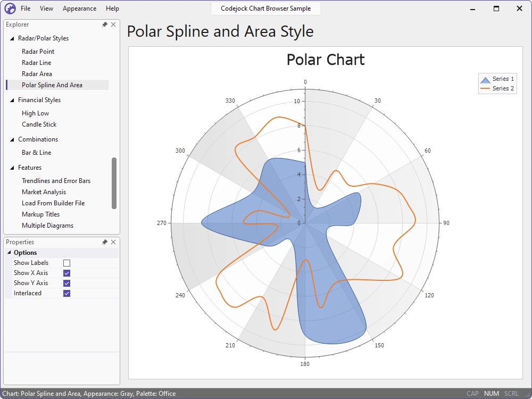Click the 120 degree axis label
The image size is (532, 399).
pyautogui.click(x=429, y=295)
